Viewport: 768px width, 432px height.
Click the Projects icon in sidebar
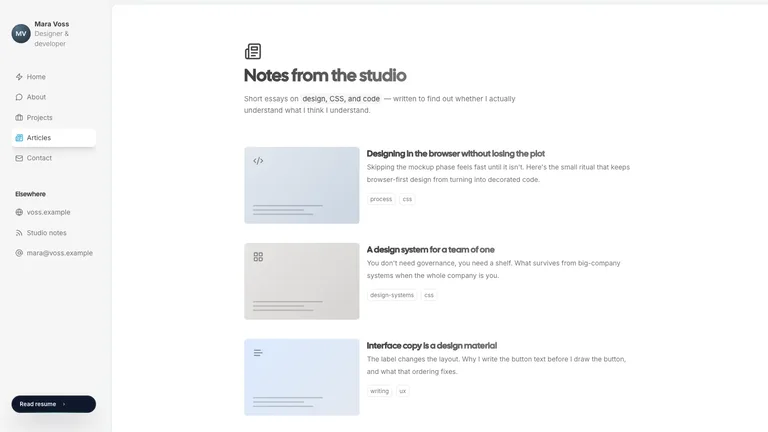tap(19, 118)
